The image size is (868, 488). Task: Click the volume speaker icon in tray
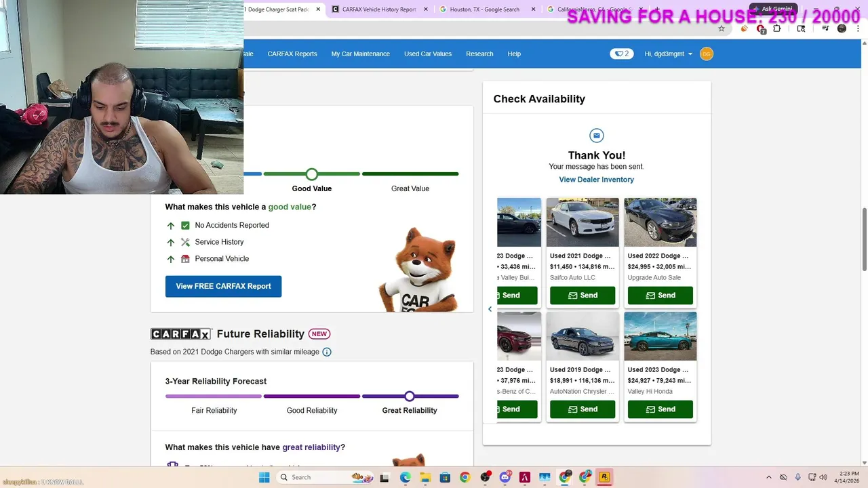[823, 477]
